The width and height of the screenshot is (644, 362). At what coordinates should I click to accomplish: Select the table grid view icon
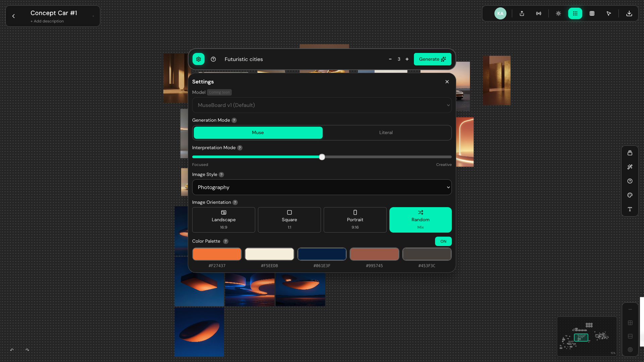tap(592, 13)
